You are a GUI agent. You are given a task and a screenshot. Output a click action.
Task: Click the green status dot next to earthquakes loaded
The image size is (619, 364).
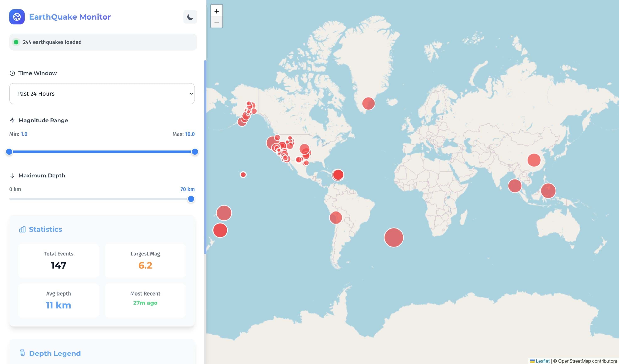tap(16, 42)
